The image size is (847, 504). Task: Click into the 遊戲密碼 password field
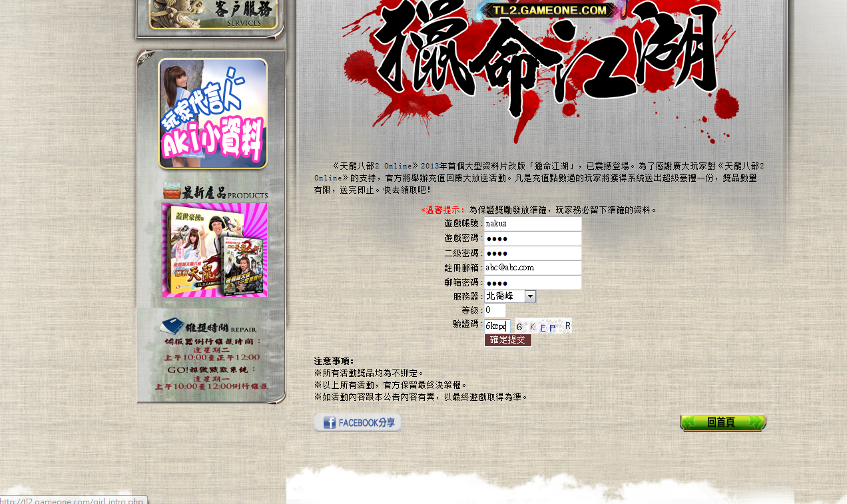533,238
